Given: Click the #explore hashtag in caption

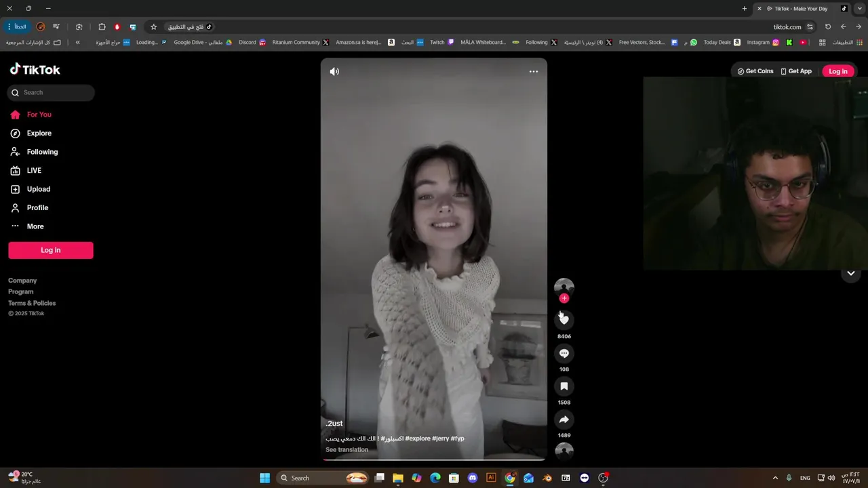Looking at the screenshot, I should (418, 439).
